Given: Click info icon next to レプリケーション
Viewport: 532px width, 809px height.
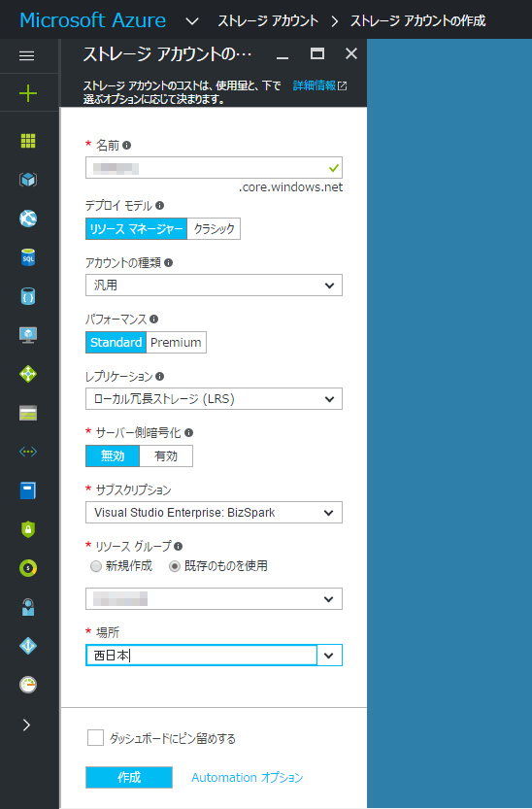Looking at the screenshot, I should (x=160, y=376).
